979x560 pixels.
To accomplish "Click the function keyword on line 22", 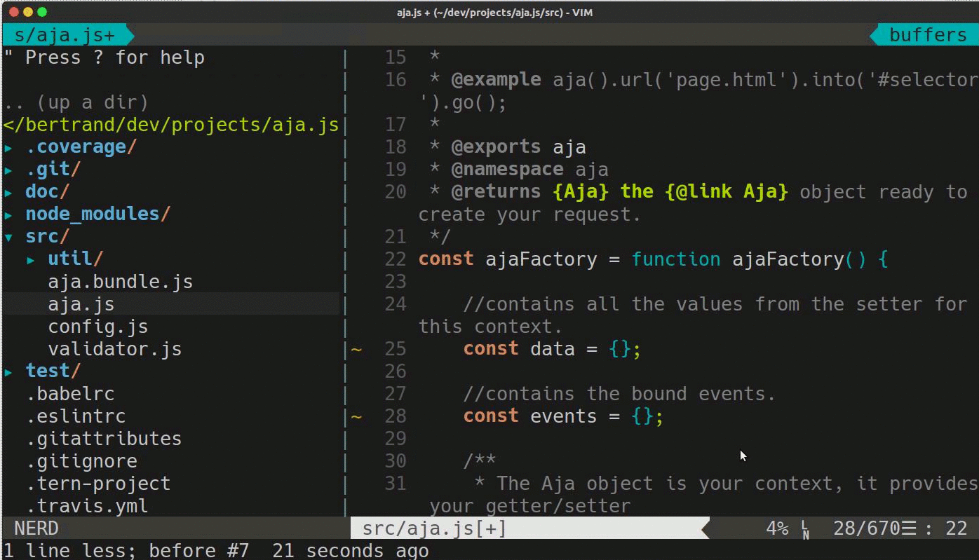I will (676, 259).
